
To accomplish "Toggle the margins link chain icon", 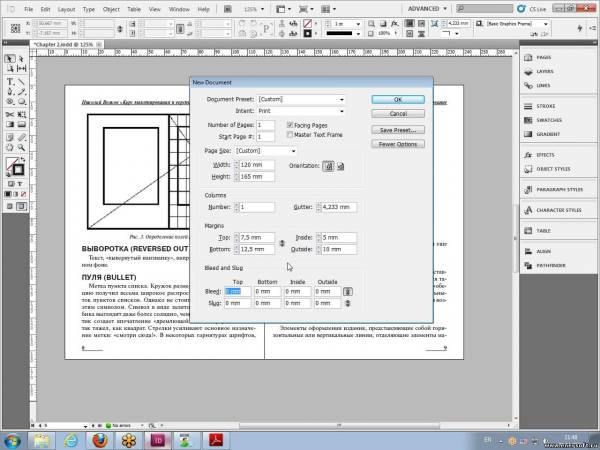I will coord(282,243).
